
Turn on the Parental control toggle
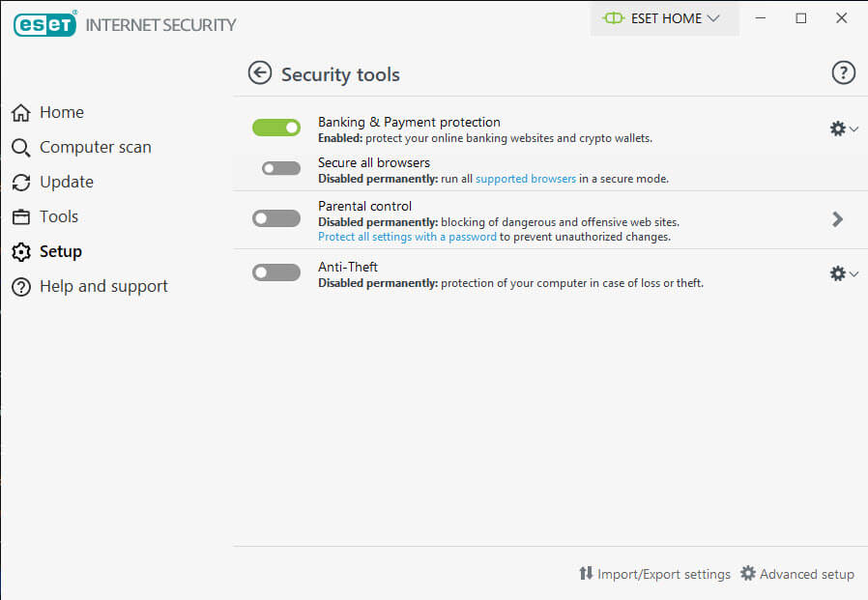coord(276,218)
